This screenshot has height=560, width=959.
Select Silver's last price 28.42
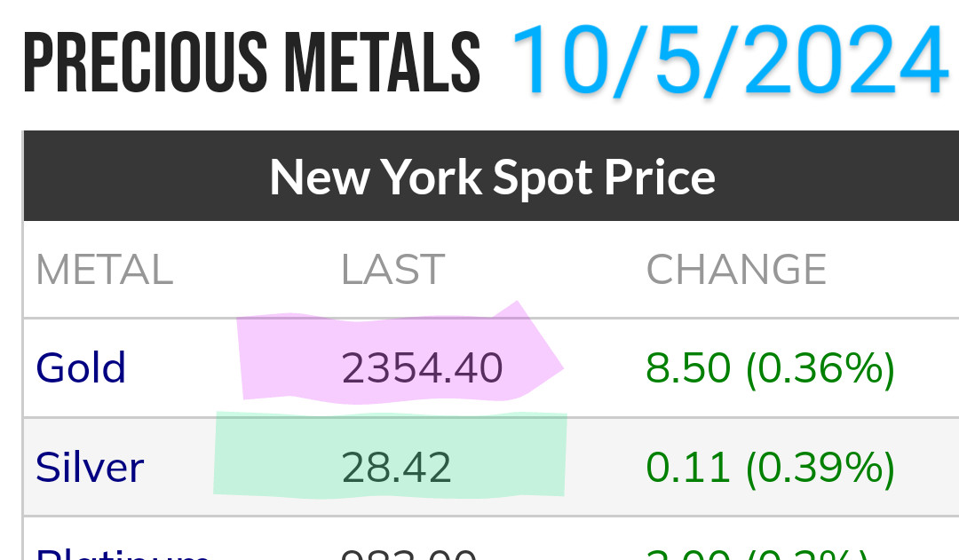[x=397, y=468]
